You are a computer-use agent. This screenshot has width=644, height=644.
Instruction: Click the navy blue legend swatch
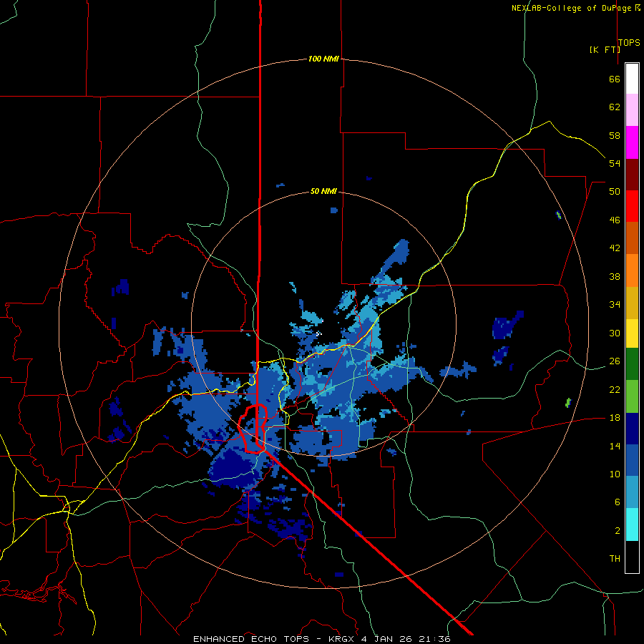pyautogui.click(x=632, y=429)
